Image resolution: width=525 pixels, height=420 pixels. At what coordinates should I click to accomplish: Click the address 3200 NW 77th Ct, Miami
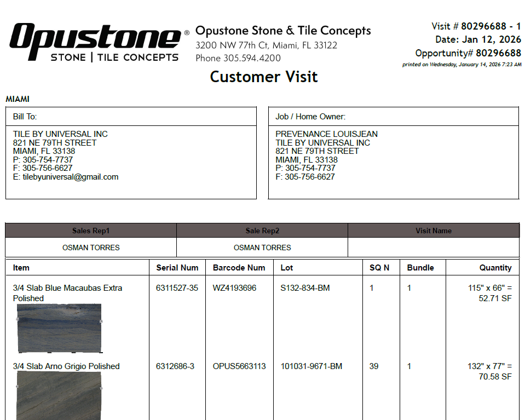[266, 45]
